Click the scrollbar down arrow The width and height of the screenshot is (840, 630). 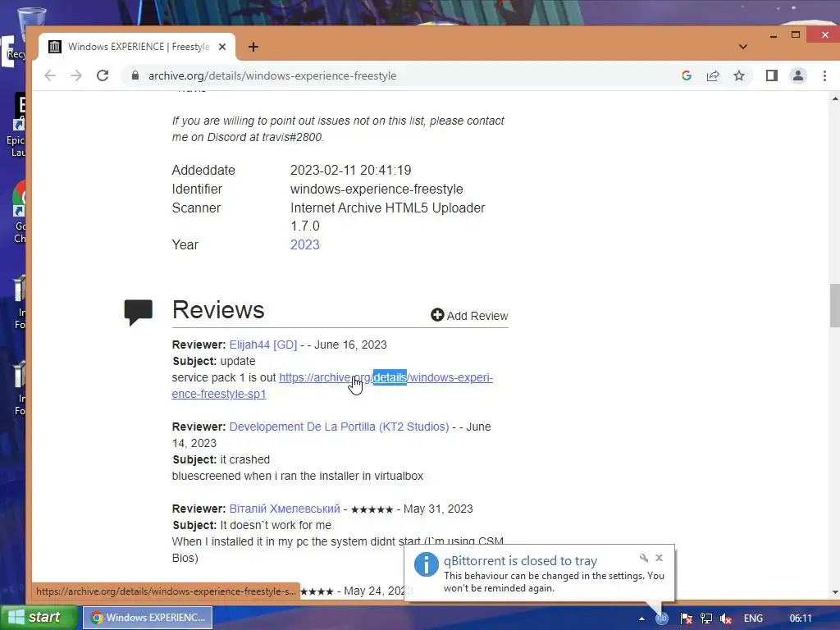(x=834, y=592)
